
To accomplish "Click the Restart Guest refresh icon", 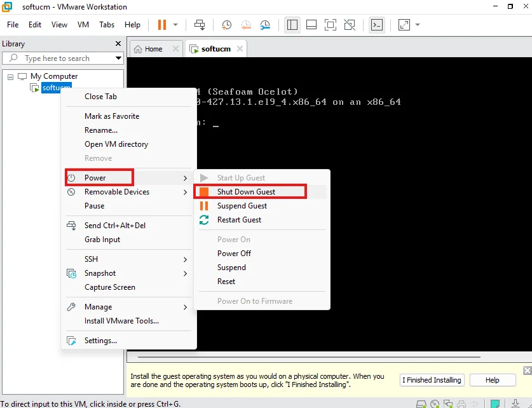I will [204, 220].
